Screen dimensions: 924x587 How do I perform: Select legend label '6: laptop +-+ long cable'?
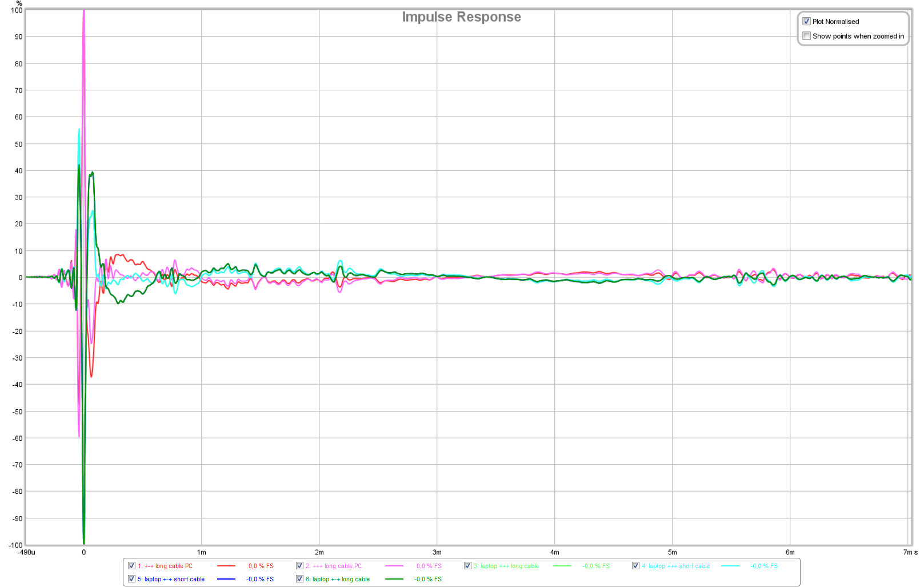(338, 579)
